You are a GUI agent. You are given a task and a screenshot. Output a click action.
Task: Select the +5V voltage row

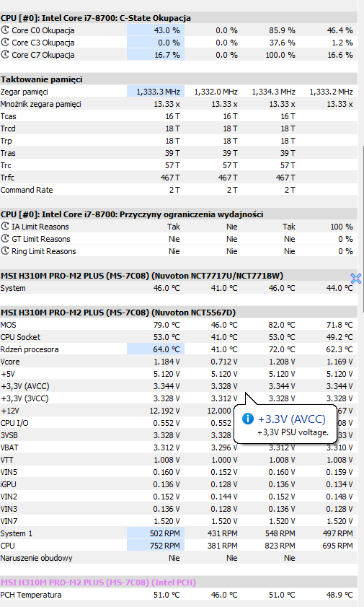[179, 374]
